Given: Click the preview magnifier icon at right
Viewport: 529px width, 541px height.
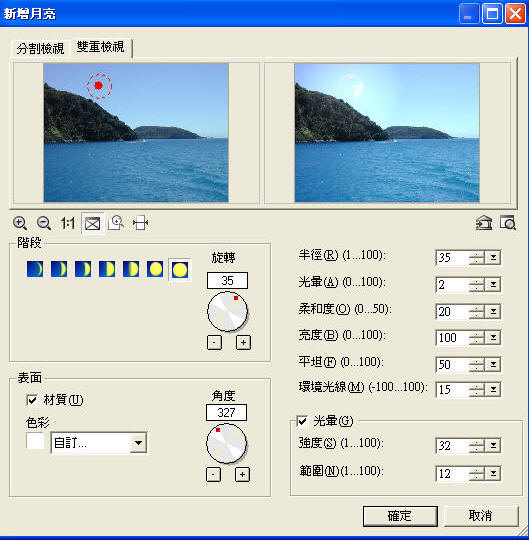Looking at the screenshot, I should coord(508,223).
